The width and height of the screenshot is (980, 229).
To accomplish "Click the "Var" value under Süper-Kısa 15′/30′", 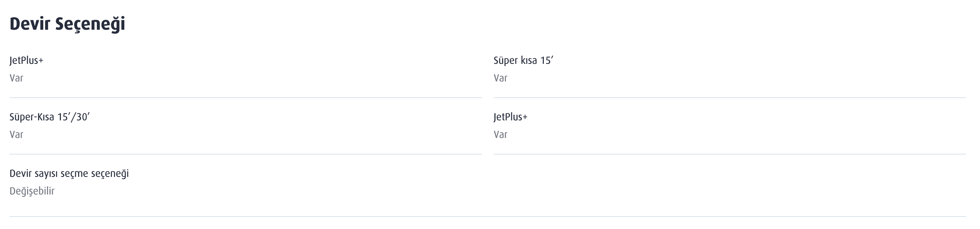I will pyautogui.click(x=17, y=134).
